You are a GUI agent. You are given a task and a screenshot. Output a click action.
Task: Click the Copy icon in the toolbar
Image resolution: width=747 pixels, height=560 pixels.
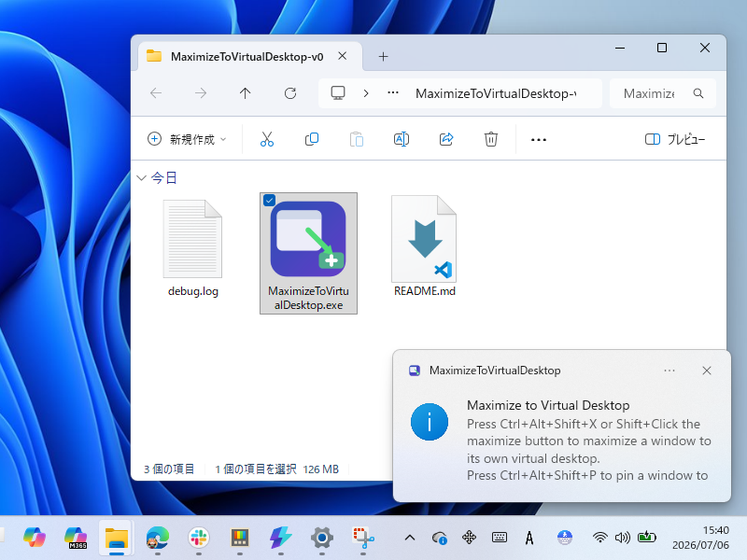click(x=312, y=139)
